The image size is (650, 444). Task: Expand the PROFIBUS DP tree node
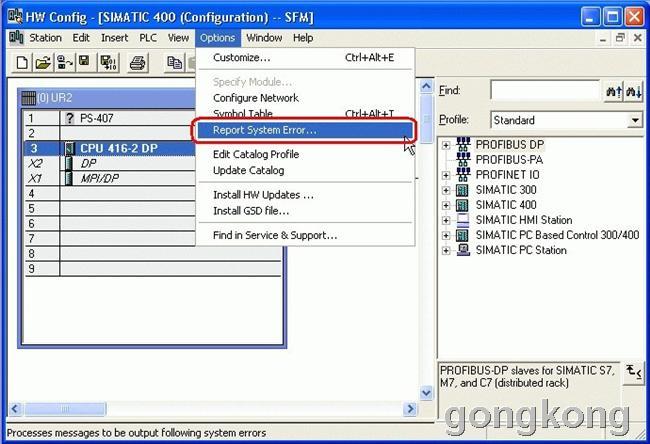coord(446,145)
